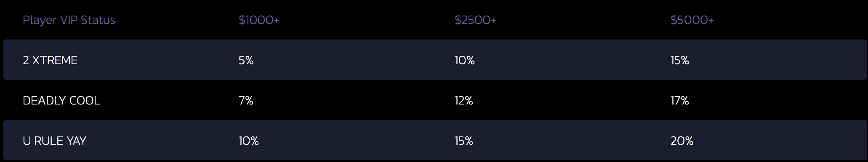Select the $1000+ column header

click(259, 20)
